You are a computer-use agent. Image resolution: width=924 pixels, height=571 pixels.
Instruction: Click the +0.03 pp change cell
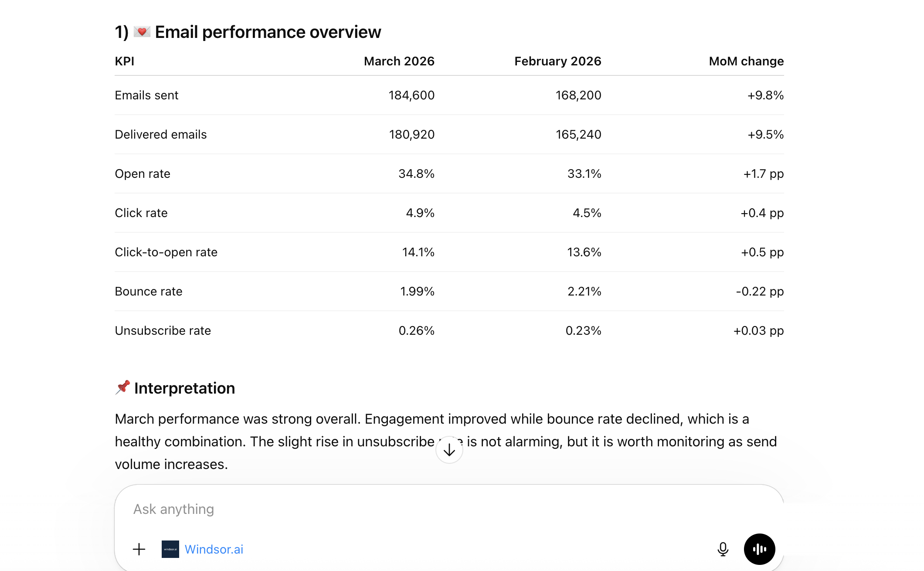coord(758,330)
